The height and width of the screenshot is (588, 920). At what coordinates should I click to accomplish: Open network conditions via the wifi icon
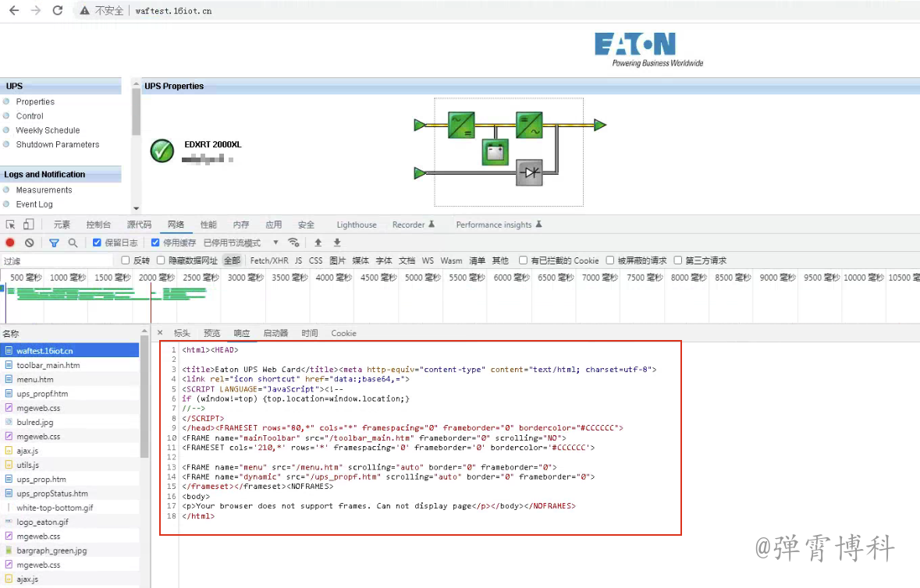tap(294, 243)
